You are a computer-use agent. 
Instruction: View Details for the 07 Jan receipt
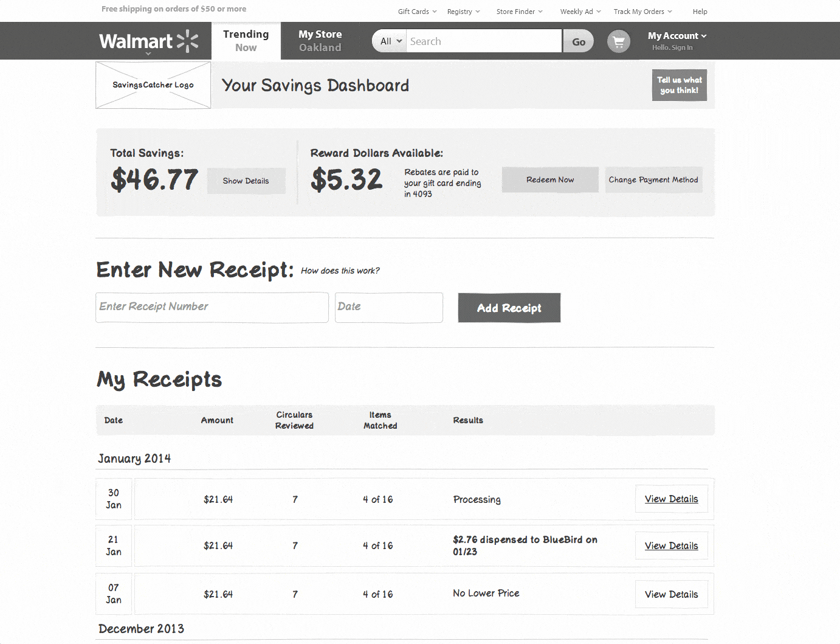click(x=672, y=594)
